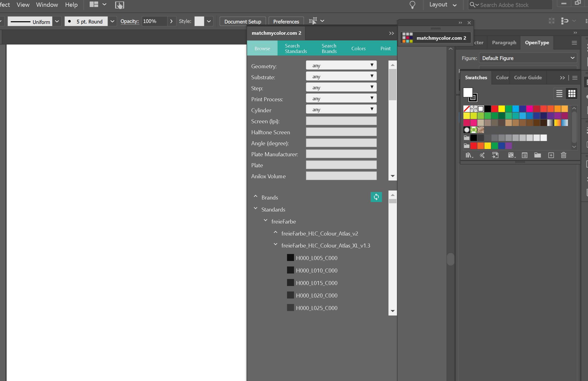
Task: Click the Fill box in Swatches panel
Action: pos(468,92)
